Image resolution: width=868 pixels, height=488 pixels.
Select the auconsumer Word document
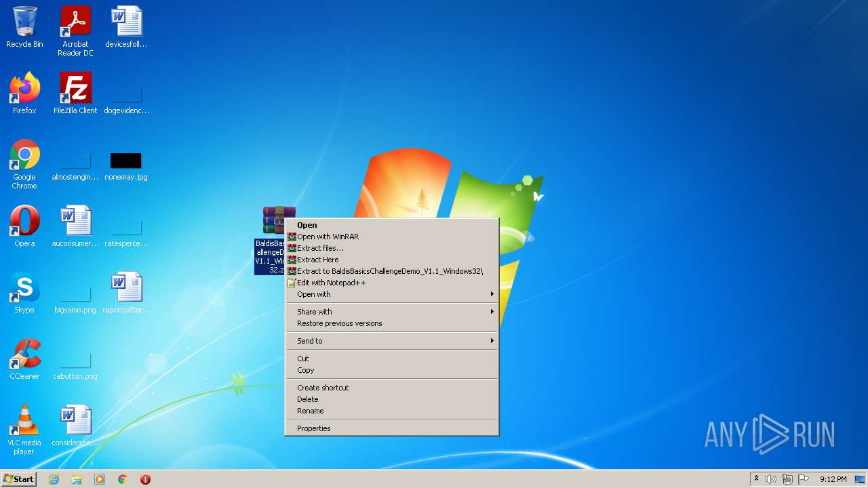coord(75,226)
